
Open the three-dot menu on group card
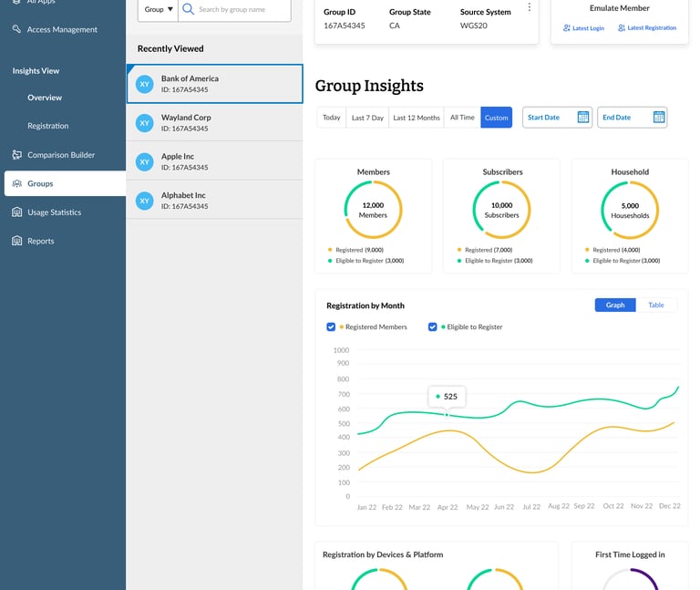tap(529, 7)
